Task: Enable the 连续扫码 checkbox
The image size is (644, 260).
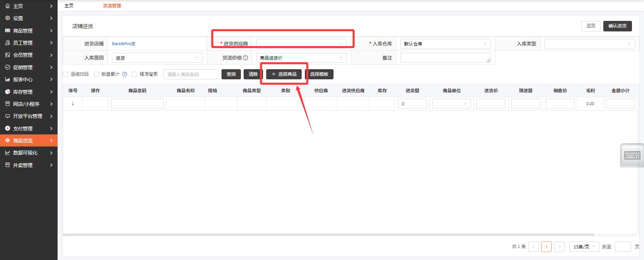Action: (x=66, y=74)
